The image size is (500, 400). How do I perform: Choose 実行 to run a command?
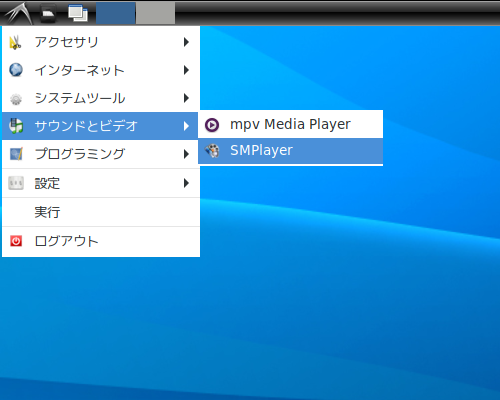(x=101, y=212)
